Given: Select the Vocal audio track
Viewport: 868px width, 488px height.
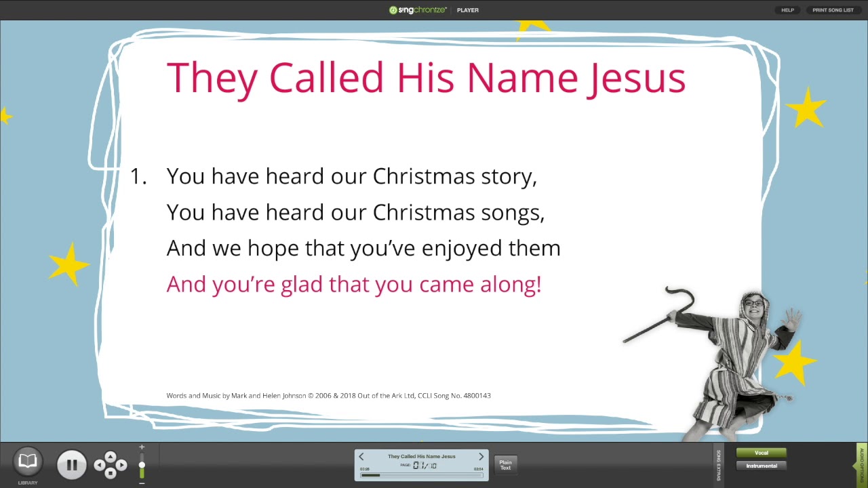Looking at the screenshot, I should 762,453.
